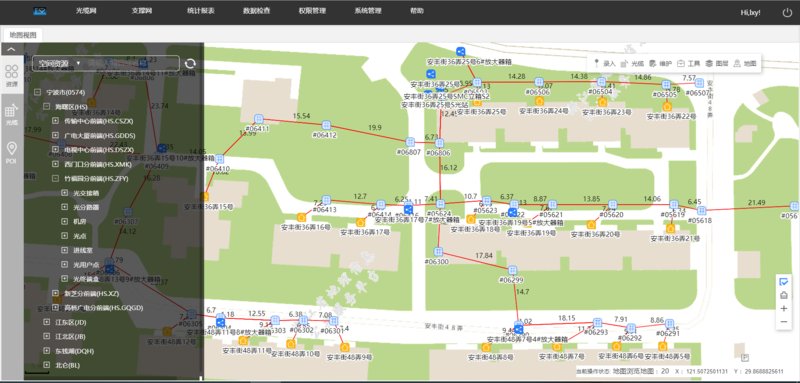Toggle the checkmark selection button above home
800x383 pixels.
784,281
